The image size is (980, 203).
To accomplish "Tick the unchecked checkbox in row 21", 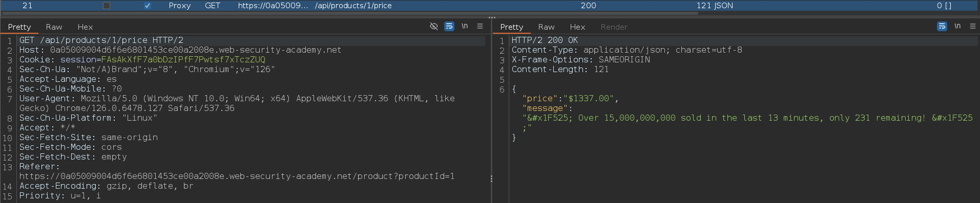I will [107, 6].
